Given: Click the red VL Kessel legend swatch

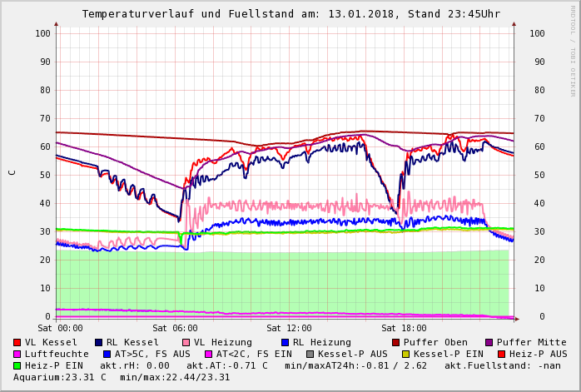Looking at the screenshot, I should (x=17, y=342).
